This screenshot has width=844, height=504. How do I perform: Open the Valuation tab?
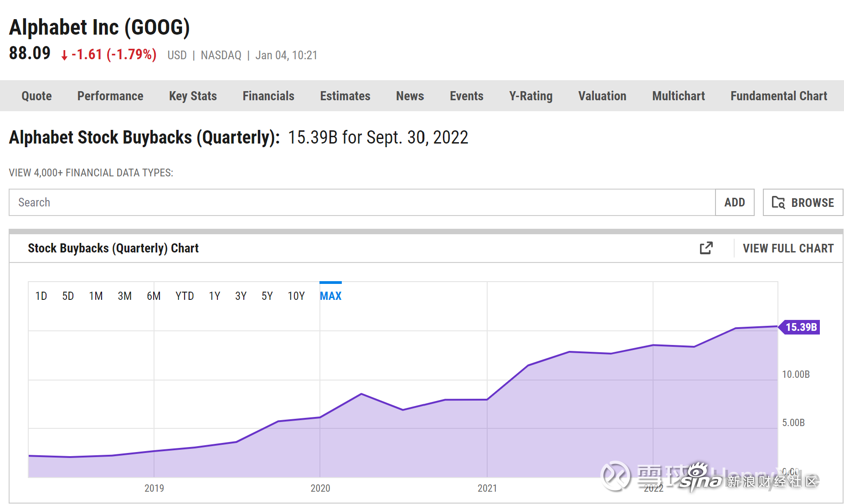pos(602,96)
